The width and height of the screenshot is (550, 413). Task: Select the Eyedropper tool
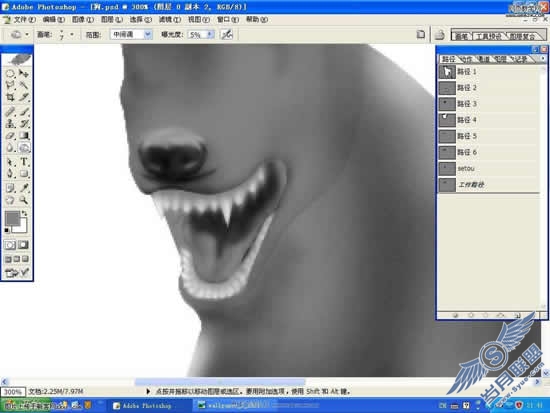pyautogui.click(x=24, y=187)
